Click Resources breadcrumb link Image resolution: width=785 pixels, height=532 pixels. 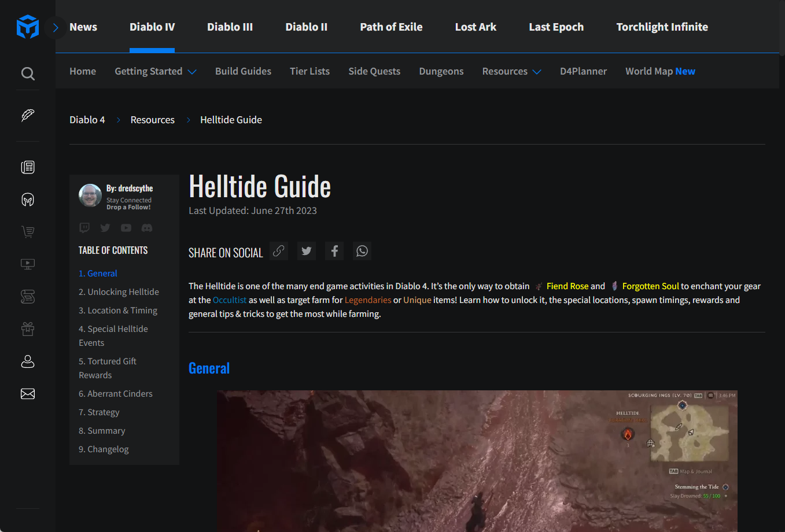(x=153, y=120)
